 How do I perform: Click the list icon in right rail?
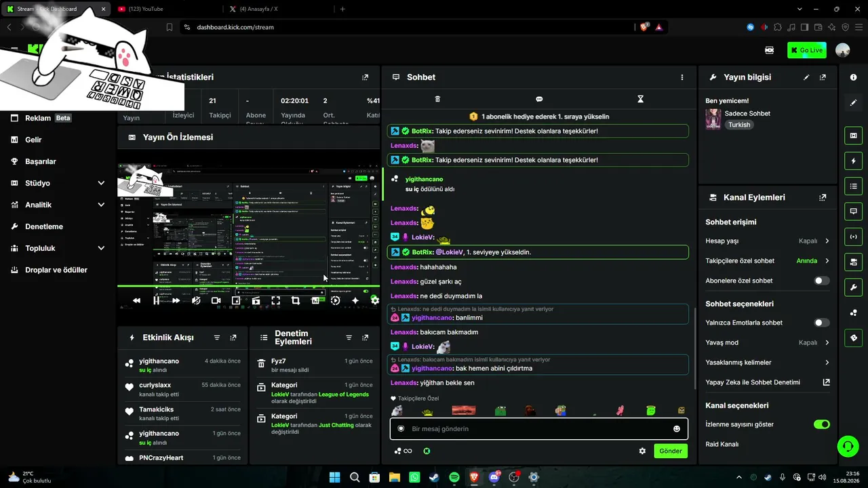[853, 186]
